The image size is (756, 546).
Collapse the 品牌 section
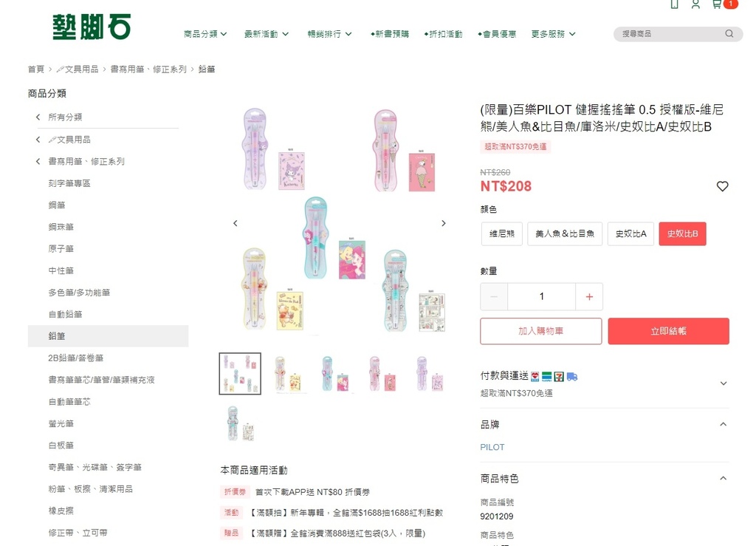pyautogui.click(x=723, y=425)
